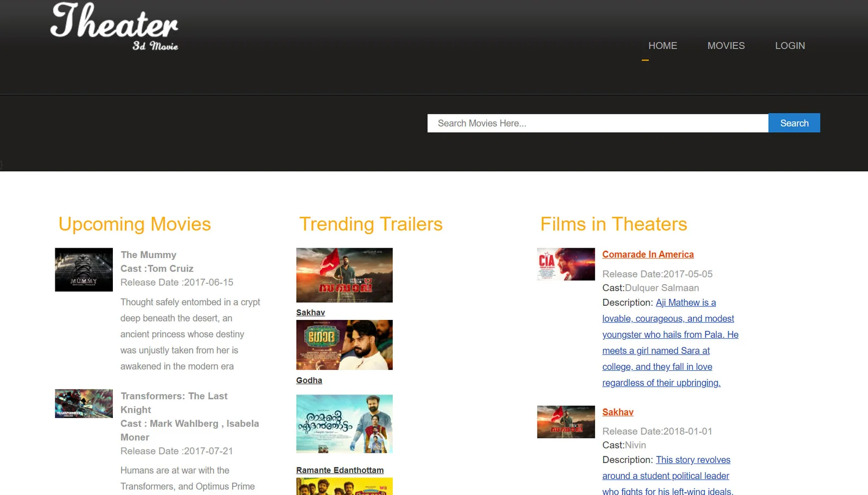Open the Sakhav trailer link

point(310,313)
